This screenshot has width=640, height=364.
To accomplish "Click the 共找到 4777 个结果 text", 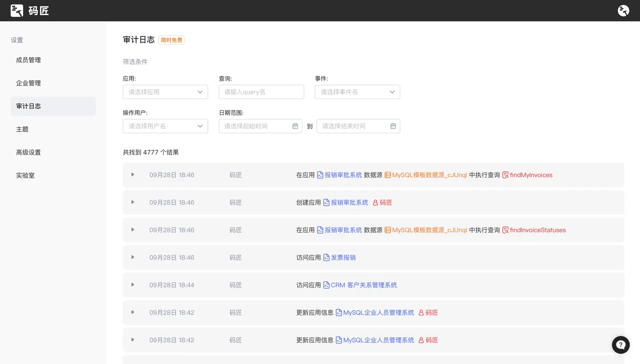I will pos(151,152).
